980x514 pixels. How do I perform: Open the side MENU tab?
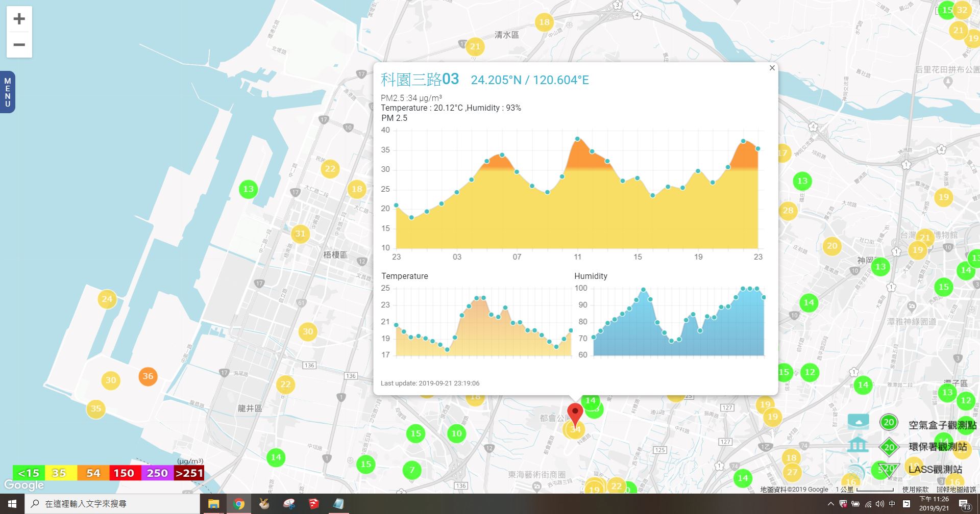[7, 92]
